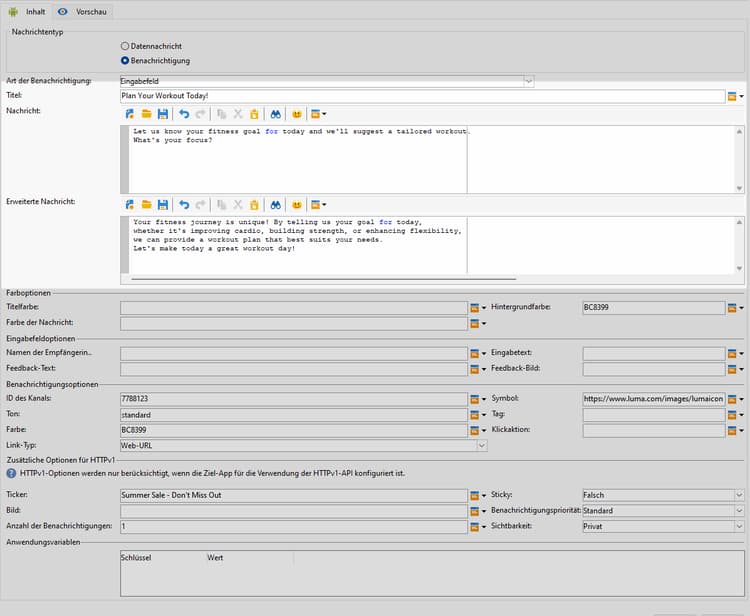
Task: Click the save icon in Erweiterte Nachricht toolbar
Action: 162,204
